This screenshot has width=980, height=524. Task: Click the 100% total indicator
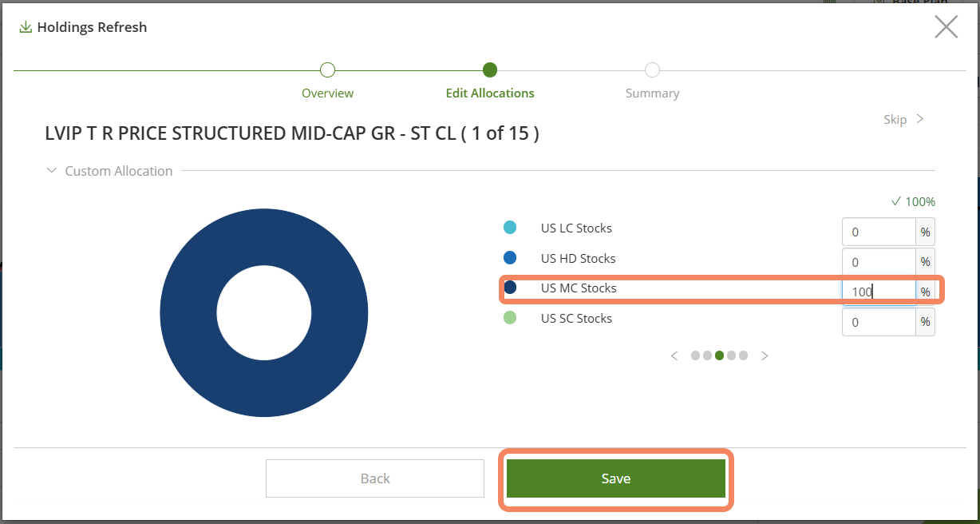(x=913, y=202)
